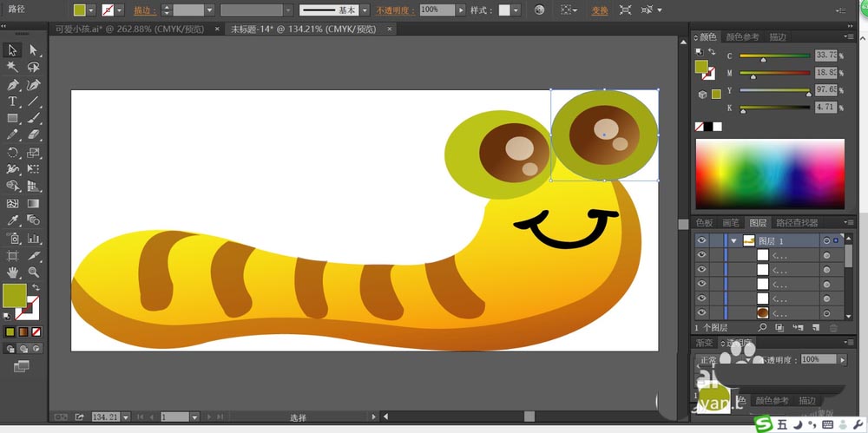The image size is (868, 433).
Task: Set toolbox paint mode to None
Action: 36,331
